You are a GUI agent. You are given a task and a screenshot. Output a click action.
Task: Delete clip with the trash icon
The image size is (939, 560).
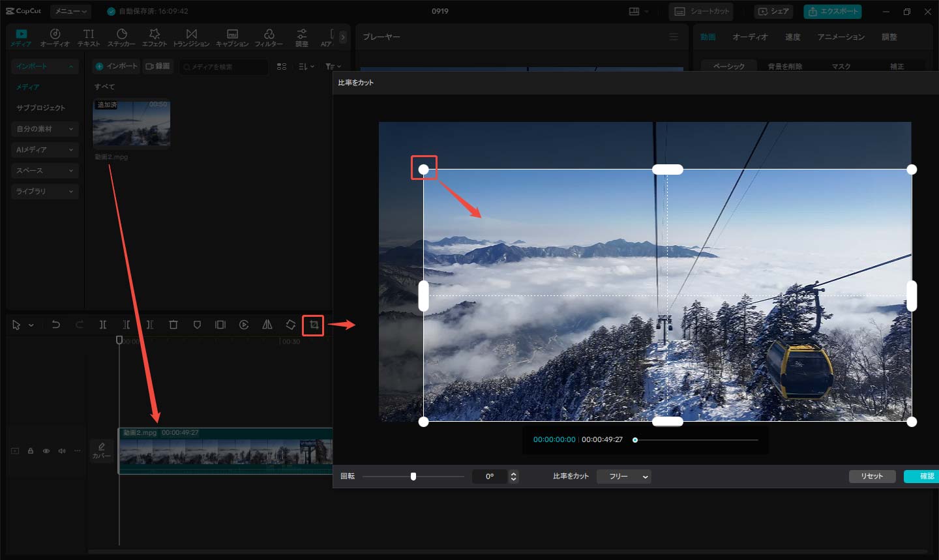click(173, 325)
